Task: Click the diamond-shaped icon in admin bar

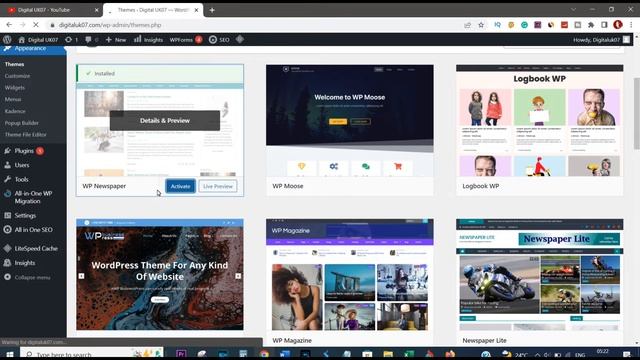Action: pyautogui.click(x=240, y=39)
